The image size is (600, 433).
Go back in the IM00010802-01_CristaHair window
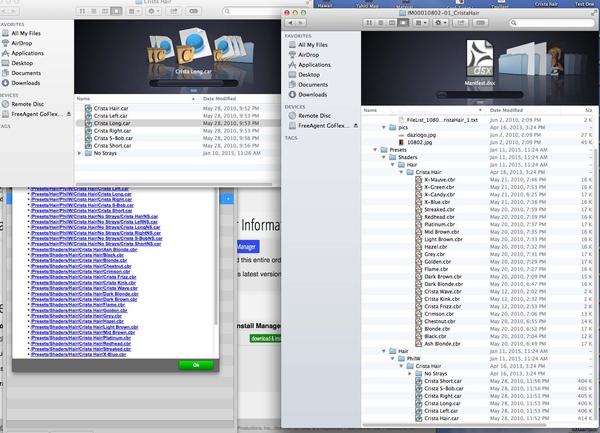click(290, 23)
